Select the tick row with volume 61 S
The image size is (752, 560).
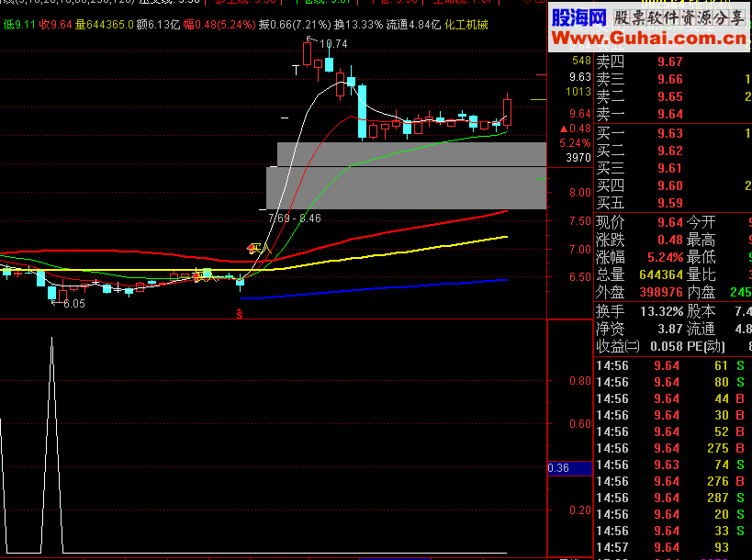[673, 365]
